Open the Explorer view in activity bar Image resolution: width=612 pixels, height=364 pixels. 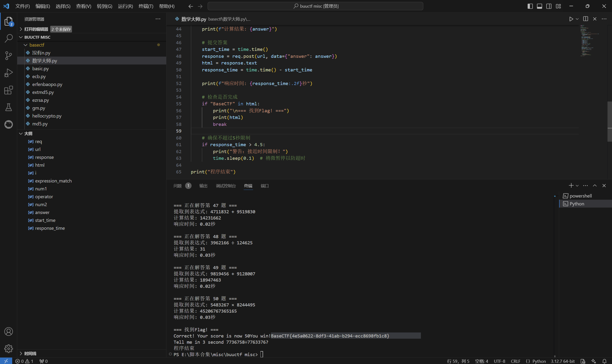9,21
